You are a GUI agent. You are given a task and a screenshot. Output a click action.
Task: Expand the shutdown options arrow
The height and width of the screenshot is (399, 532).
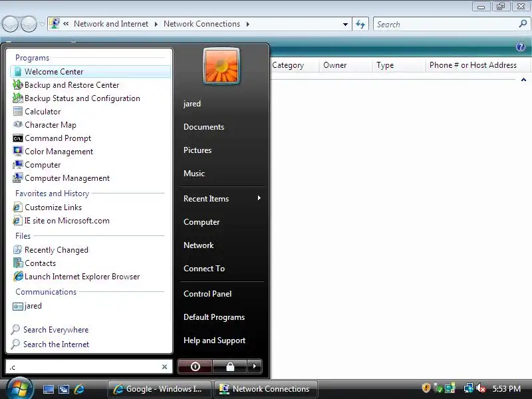(255, 366)
